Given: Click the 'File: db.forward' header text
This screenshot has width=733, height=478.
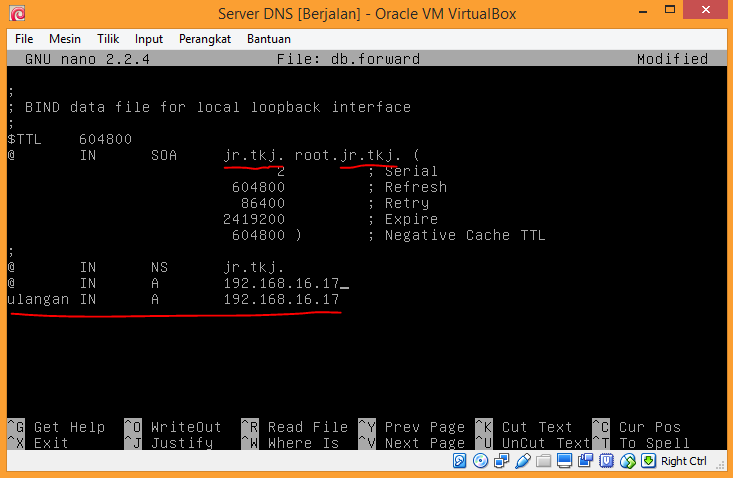Looking at the screenshot, I should pyautogui.click(x=348, y=59).
